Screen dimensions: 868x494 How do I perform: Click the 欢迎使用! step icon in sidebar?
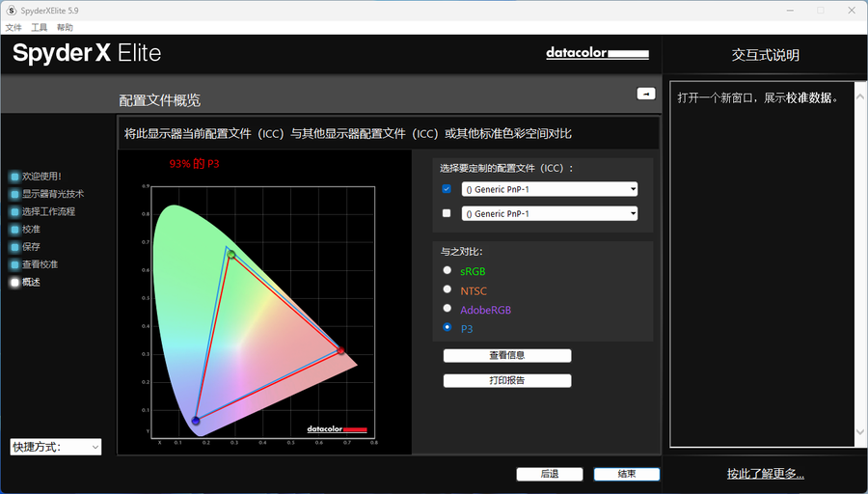click(x=14, y=177)
